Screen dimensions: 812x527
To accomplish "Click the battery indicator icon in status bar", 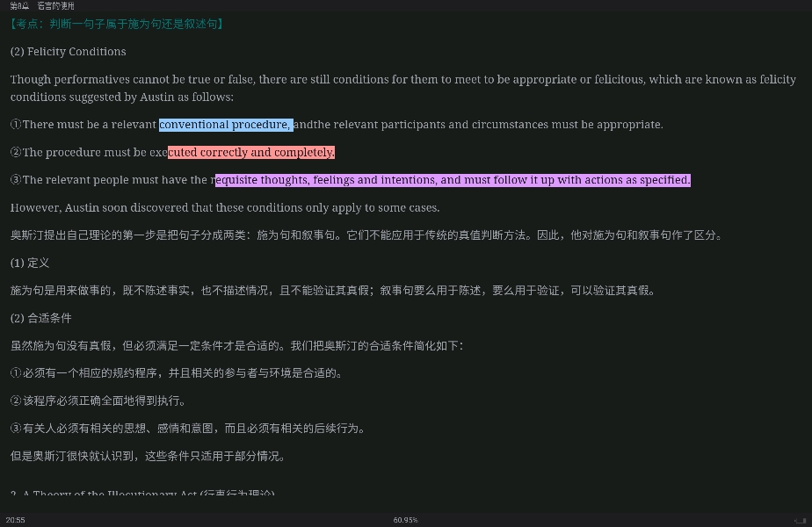I will coord(800,520).
